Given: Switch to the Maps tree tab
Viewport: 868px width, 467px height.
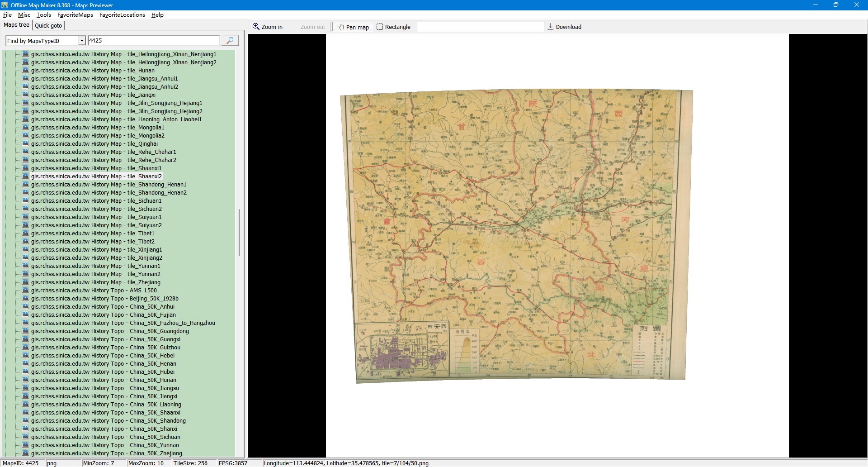Looking at the screenshot, I should coord(16,25).
